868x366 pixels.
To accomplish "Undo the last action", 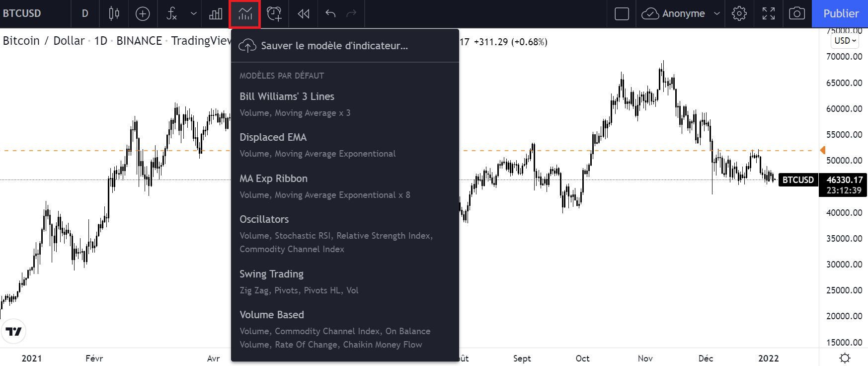I will click(330, 13).
